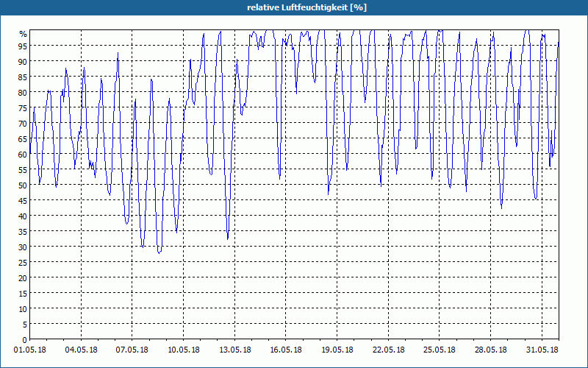Click the x-axis date label 07.05.18
Image resolution: width=588 pixels, height=368 pixels.
pos(132,350)
